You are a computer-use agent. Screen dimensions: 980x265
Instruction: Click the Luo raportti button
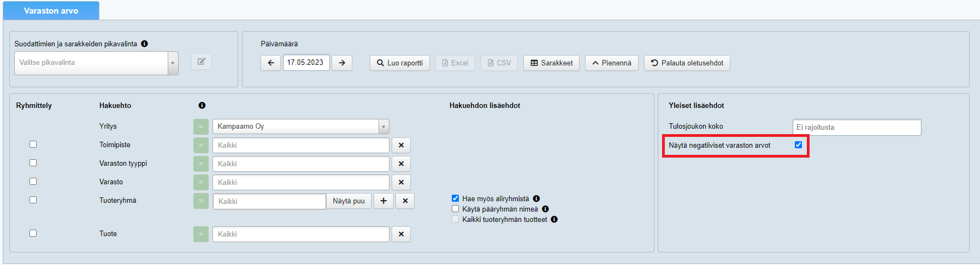coord(400,63)
